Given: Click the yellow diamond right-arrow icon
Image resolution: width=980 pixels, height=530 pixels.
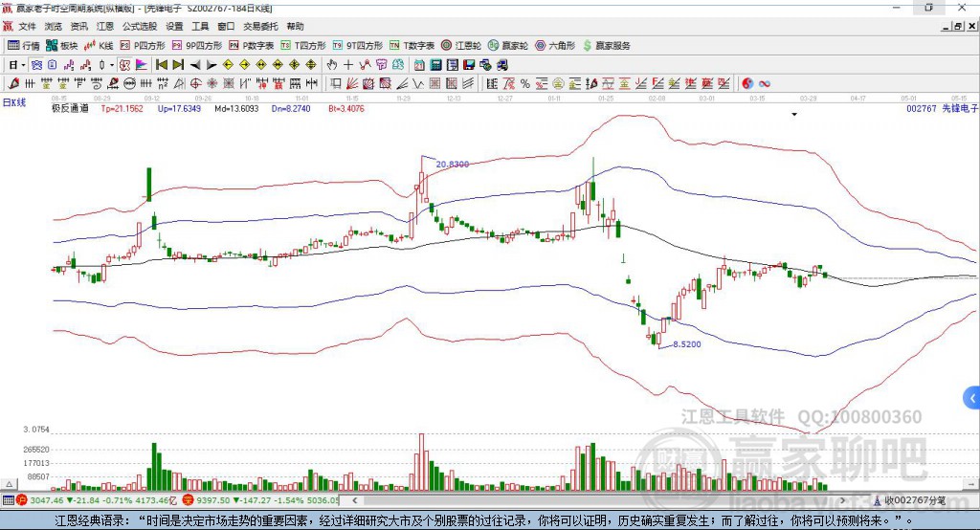Looking at the screenshot, I should pyautogui.click(x=244, y=65).
